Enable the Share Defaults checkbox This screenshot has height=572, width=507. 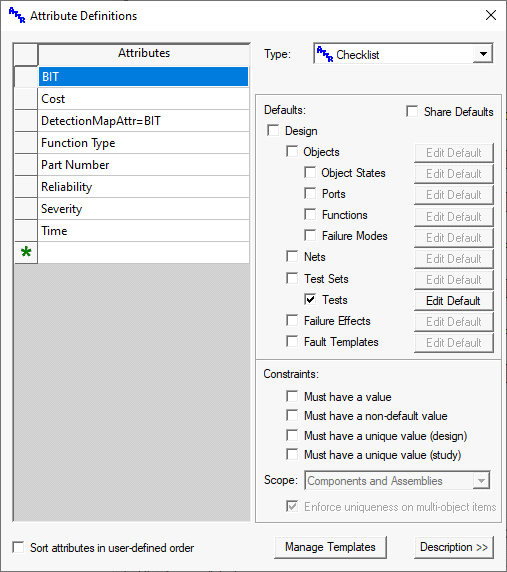point(412,111)
